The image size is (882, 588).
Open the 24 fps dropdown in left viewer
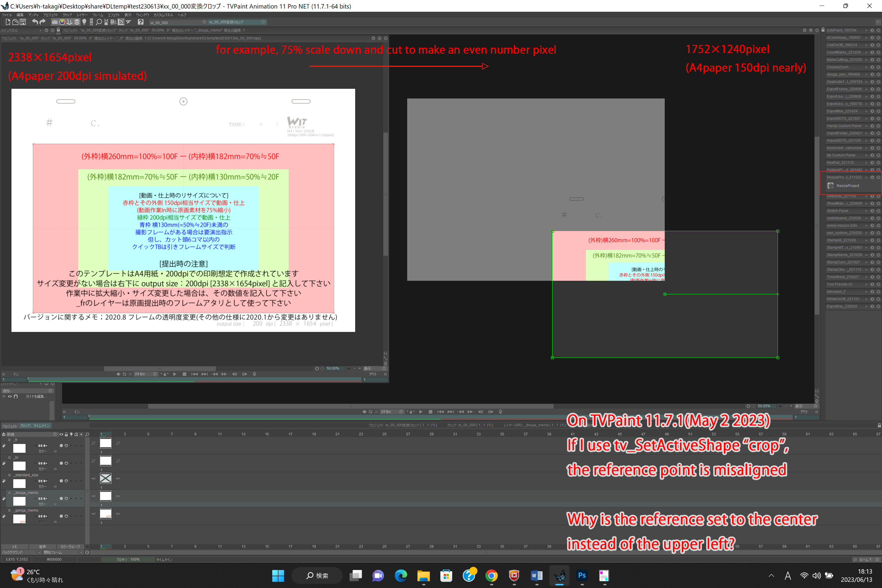(x=146, y=374)
